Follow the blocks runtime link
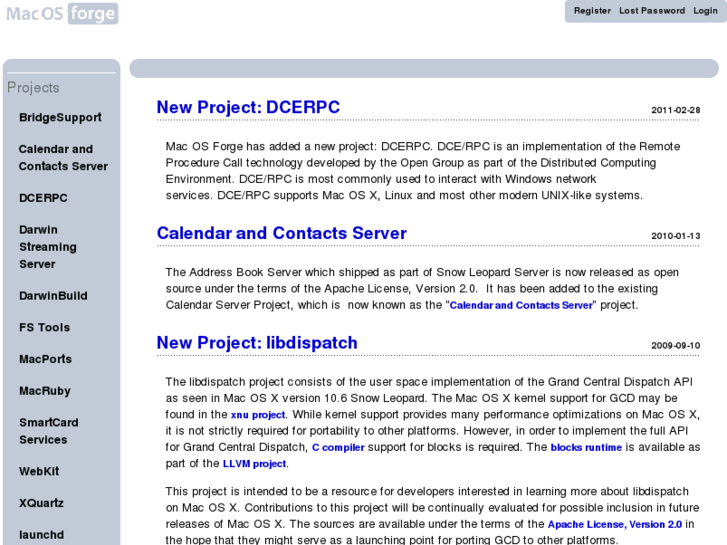The width and height of the screenshot is (727, 545). (586, 448)
